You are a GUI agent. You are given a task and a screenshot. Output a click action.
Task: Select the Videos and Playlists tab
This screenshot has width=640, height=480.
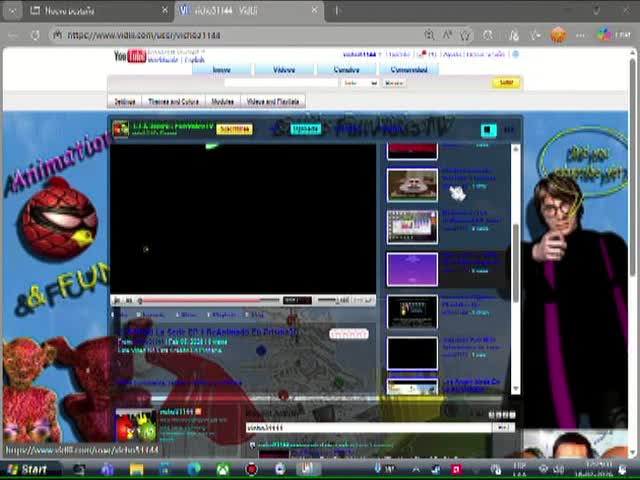(x=272, y=101)
